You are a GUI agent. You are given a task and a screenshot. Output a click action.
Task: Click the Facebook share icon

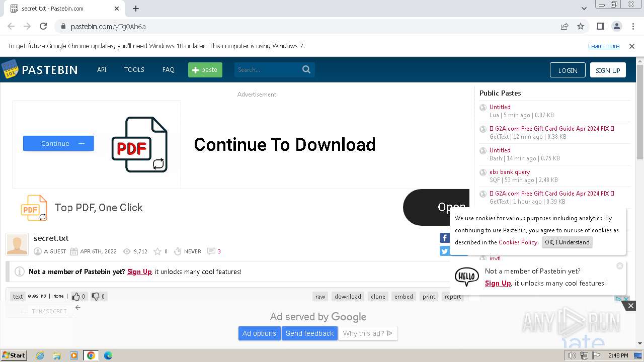[445, 238]
